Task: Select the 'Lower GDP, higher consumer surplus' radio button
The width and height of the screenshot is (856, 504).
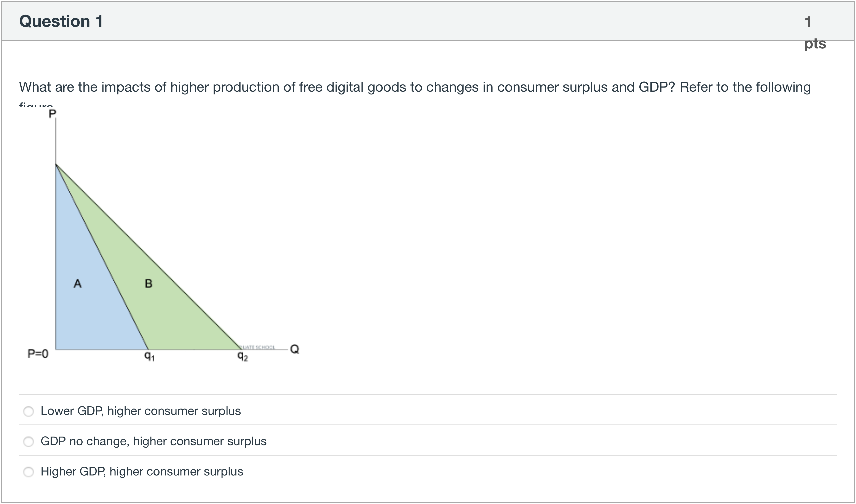Action: (29, 411)
